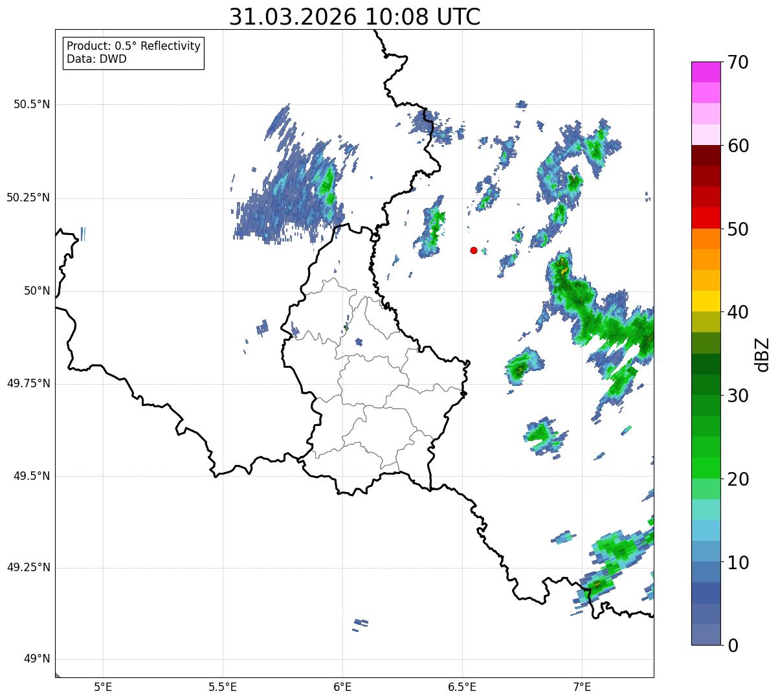This screenshot has height=700, width=778.
Task: Click the colorbar 30 tick label
Action: [x=738, y=396]
